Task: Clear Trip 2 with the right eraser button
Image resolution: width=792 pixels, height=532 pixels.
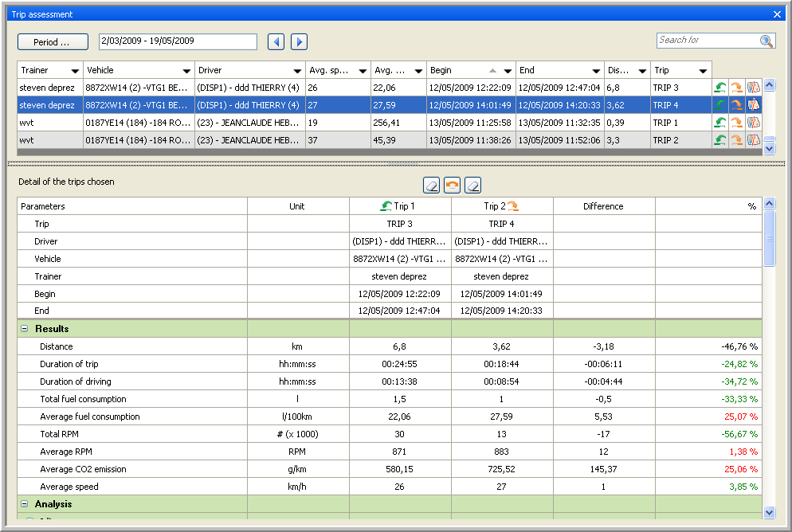Action: click(x=472, y=186)
